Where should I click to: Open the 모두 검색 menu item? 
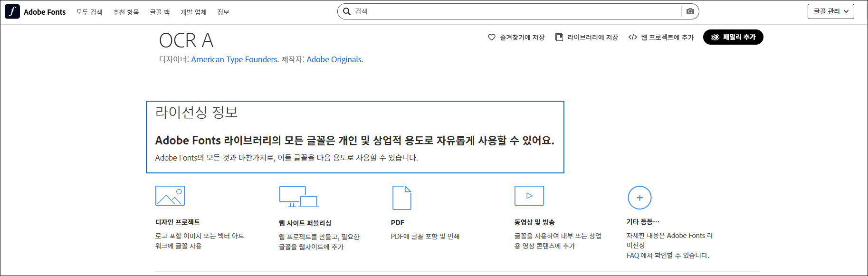[x=89, y=12]
